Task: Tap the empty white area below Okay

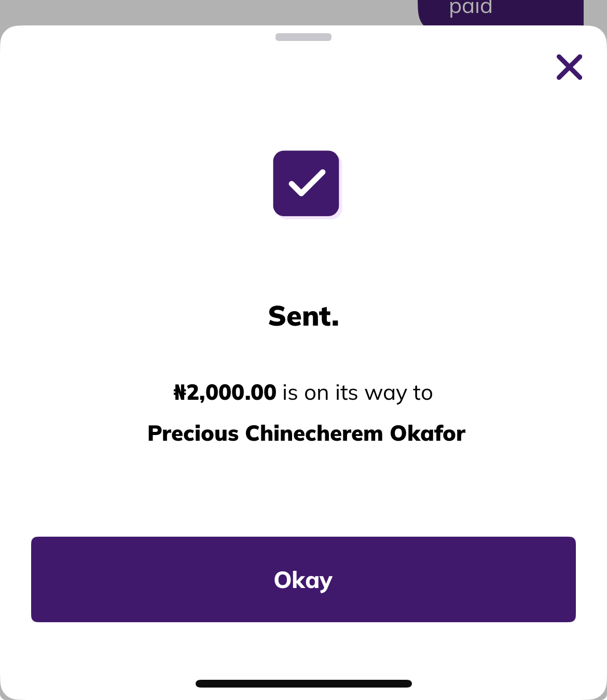Action: pyautogui.click(x=303, y=651)
